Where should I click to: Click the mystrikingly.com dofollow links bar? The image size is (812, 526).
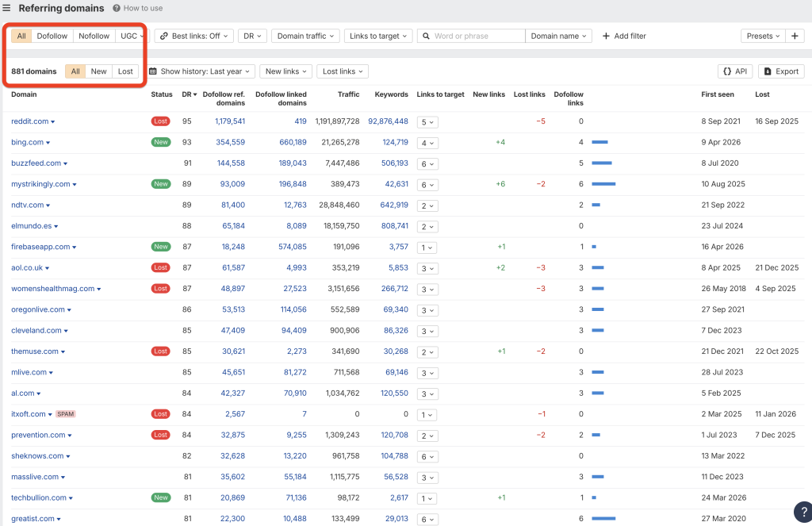[603, 184]
